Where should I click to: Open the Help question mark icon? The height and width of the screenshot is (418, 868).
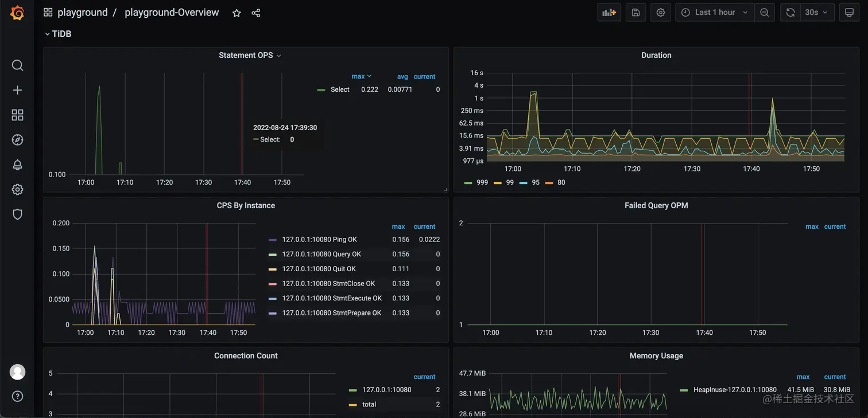pos(17,396)
